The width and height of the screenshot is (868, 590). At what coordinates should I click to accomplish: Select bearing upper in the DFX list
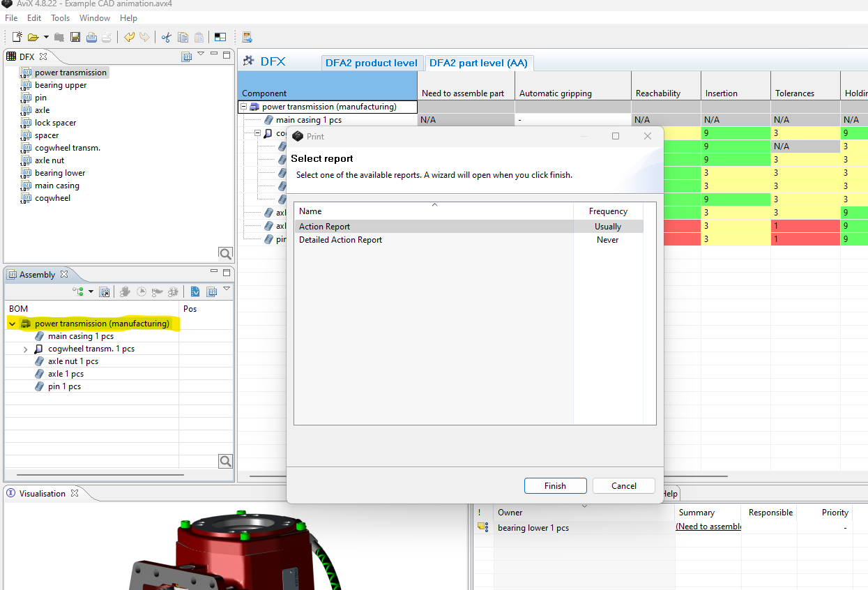click(61, 85)
